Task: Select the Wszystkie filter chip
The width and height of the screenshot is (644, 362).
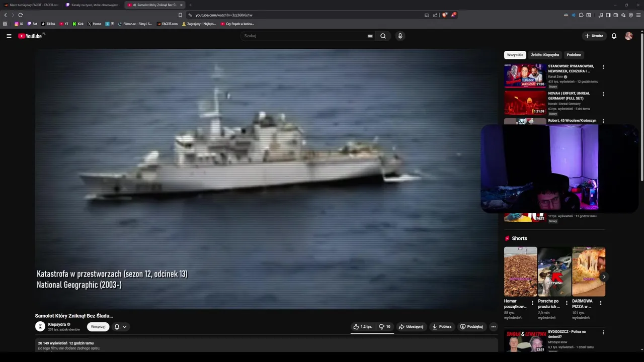Action: [515, 55]
